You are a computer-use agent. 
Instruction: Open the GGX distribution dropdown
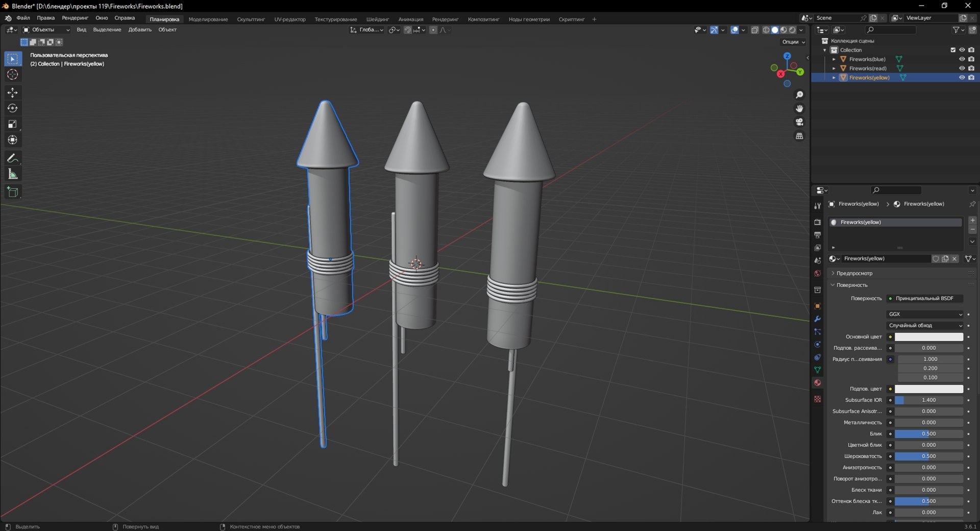[x=925, y=314]
